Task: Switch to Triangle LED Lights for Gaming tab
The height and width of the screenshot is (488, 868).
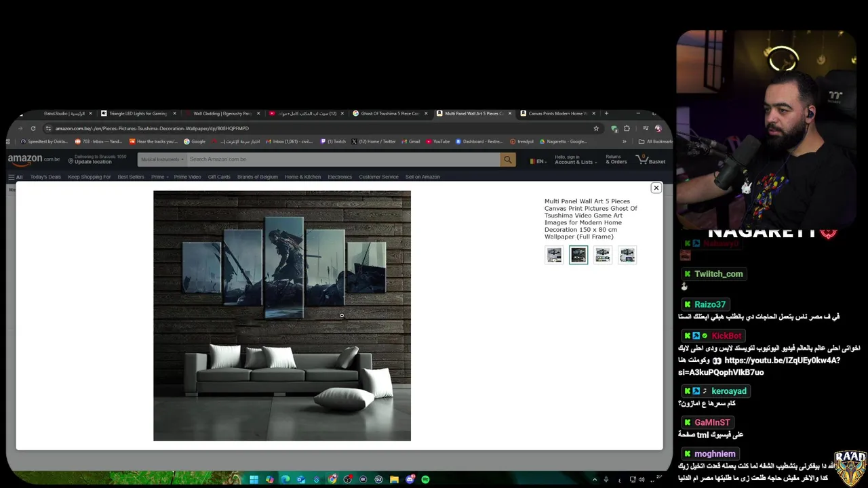Action: 138,113
